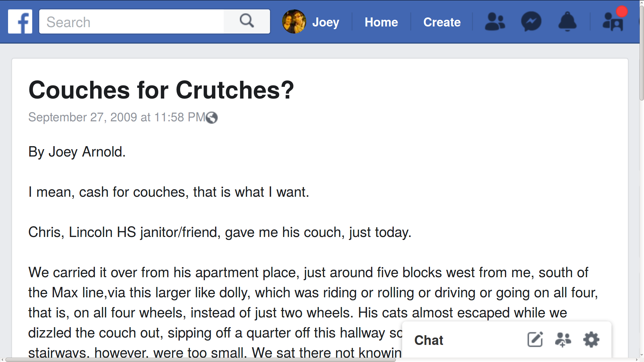Go to the Home menu item

click(x=381, y=22)
